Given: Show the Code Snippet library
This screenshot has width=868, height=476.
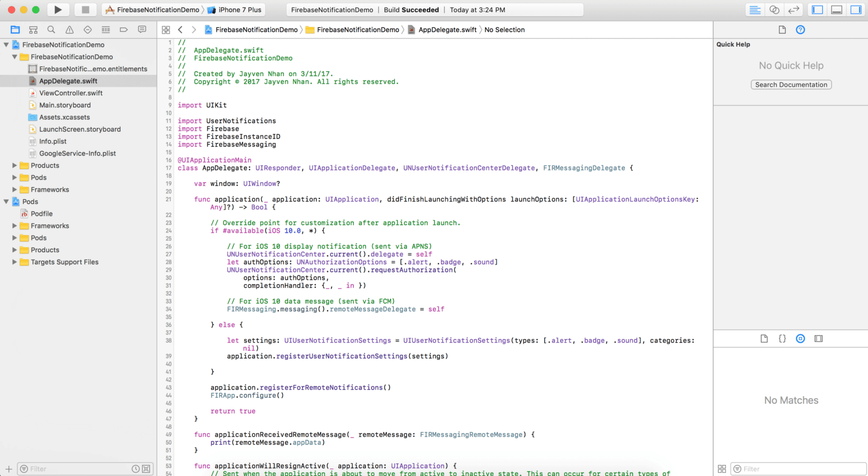Looking at the screenshot, I should tap(782, 339).
